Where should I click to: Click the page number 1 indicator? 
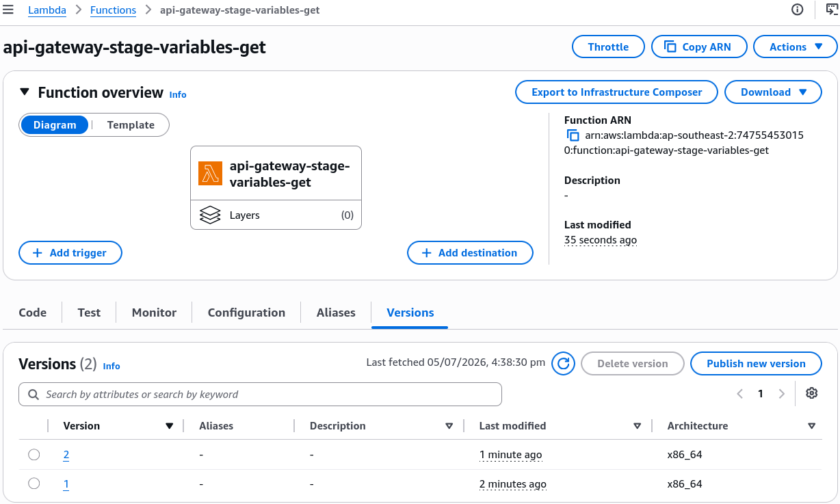761,394
